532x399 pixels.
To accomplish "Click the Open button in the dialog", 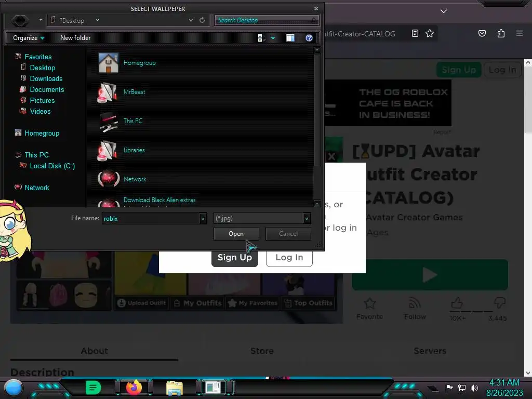I will (x=236, y=234).
